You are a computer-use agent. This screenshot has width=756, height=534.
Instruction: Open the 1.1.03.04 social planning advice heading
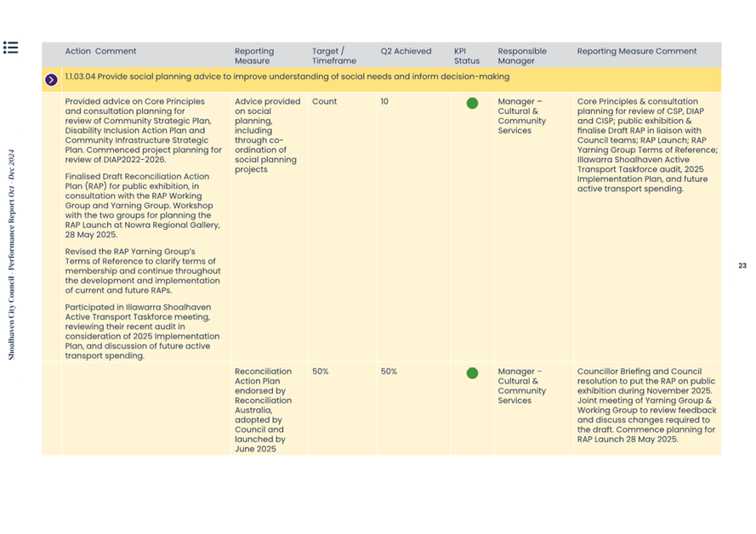[287, 77]
